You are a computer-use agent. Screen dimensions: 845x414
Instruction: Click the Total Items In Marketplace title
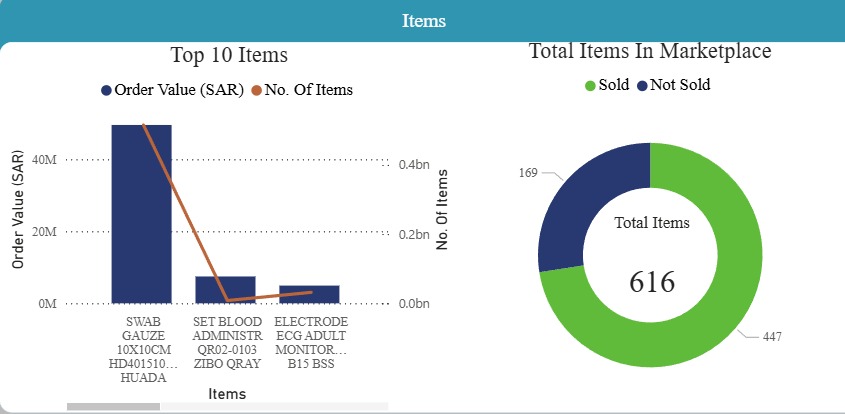click(x=649, y=51)
